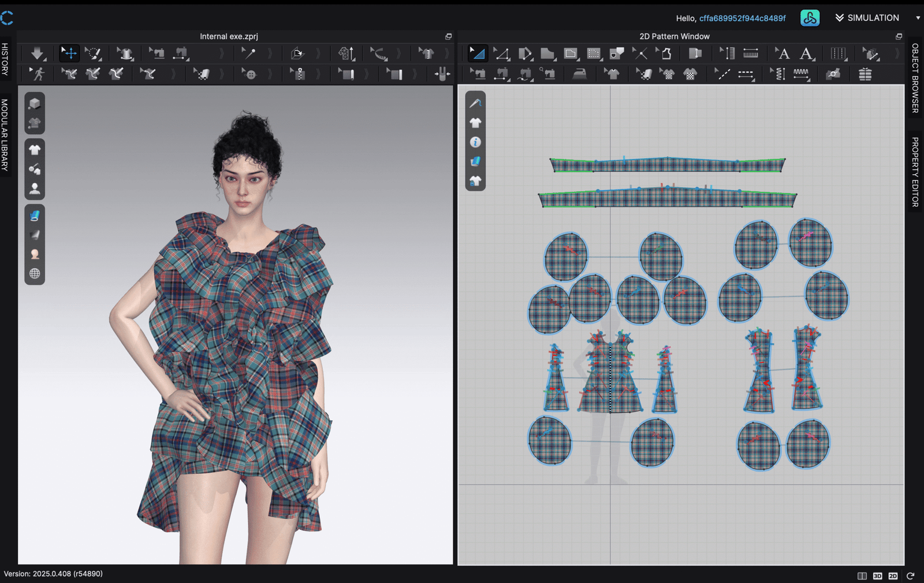Select the Select/Move tool in 3D toolbar
Image resolution: width=924 pixels, height=583 pixels.
coord(69,54)
